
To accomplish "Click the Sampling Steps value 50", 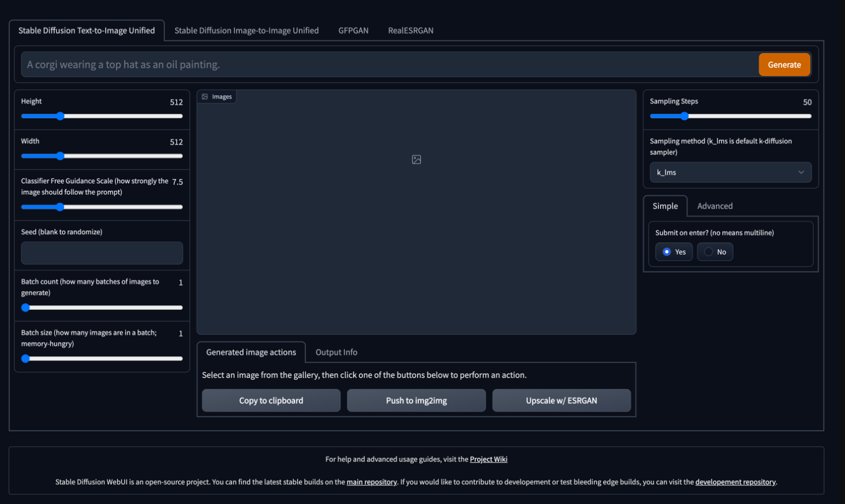I will [807, 102].
